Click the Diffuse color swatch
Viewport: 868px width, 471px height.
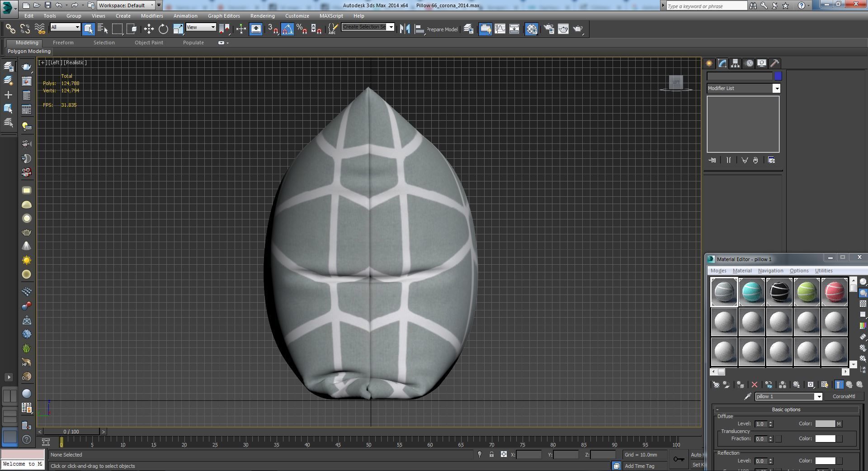click(825, 424)
